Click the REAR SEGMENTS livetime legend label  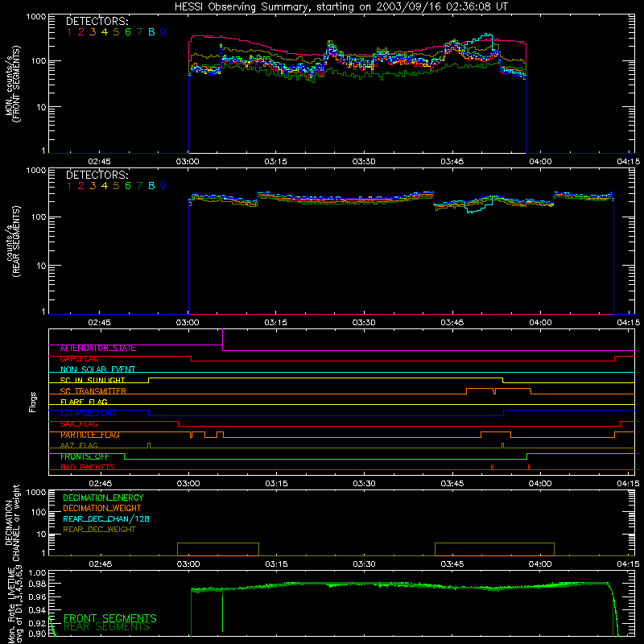[106, 627]
